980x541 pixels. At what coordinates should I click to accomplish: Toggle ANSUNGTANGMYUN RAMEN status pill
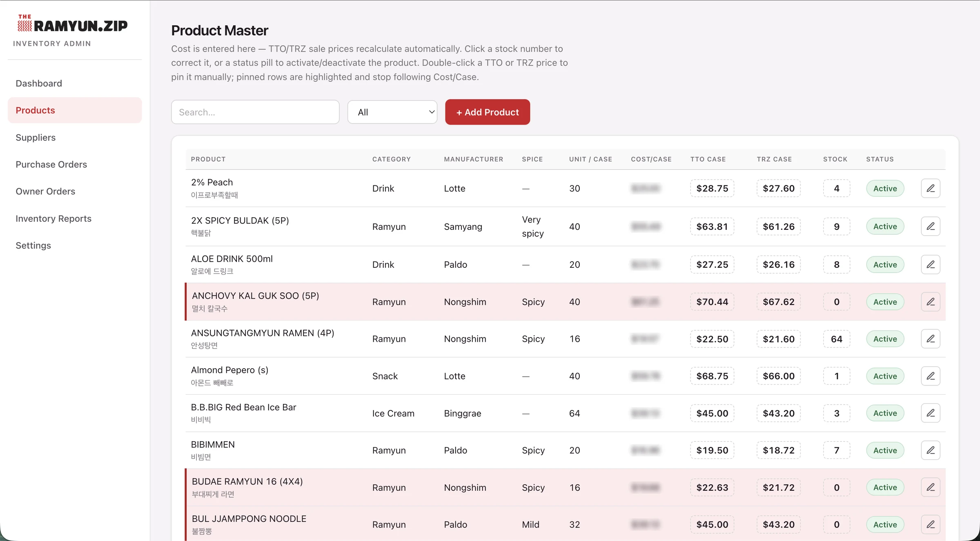click(x=885, y=339)
